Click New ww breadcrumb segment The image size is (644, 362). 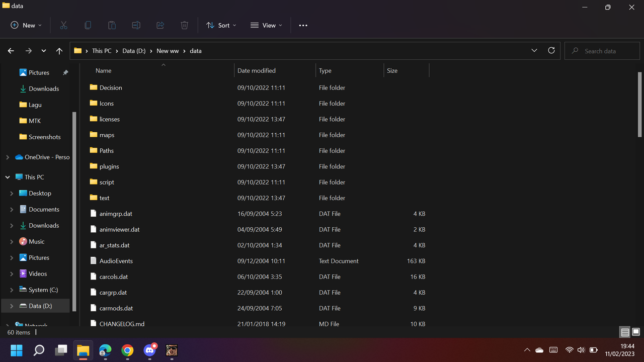pyautogui.click(x=168, y=51)
